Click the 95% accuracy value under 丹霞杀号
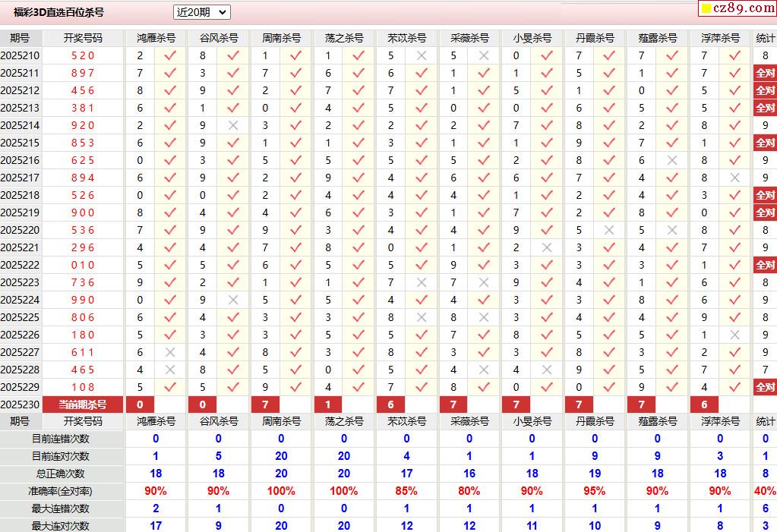The width and height of the screenshot is (777, 532). [x=595, y=491]
